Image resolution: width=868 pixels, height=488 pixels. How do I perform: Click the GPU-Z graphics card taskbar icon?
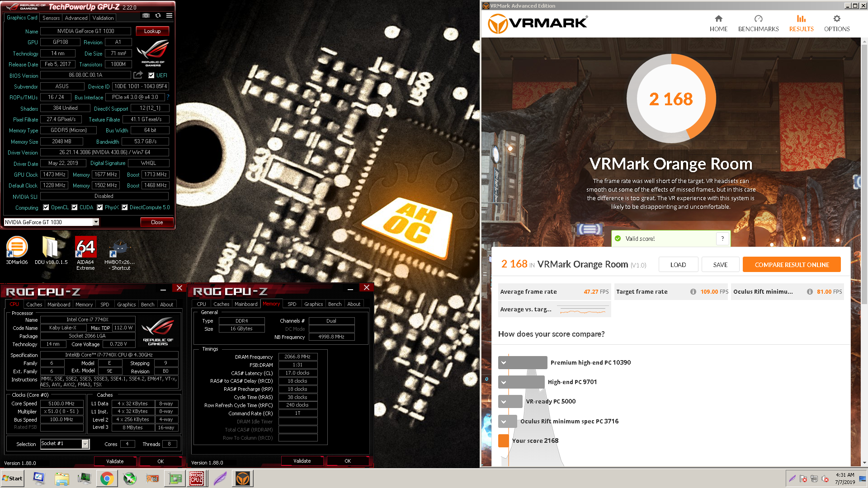tap(175, 479)
